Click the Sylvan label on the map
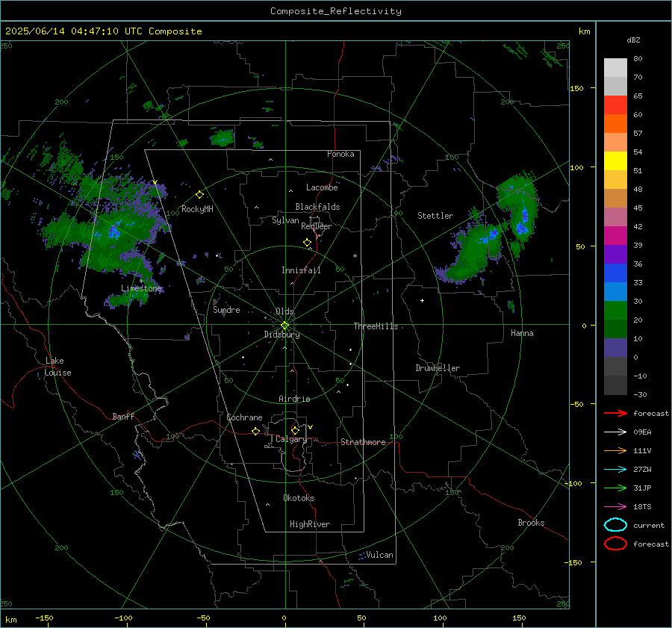The width and height of the screenshot is (672, 628). pyautogui.click(x=285, y=220)
